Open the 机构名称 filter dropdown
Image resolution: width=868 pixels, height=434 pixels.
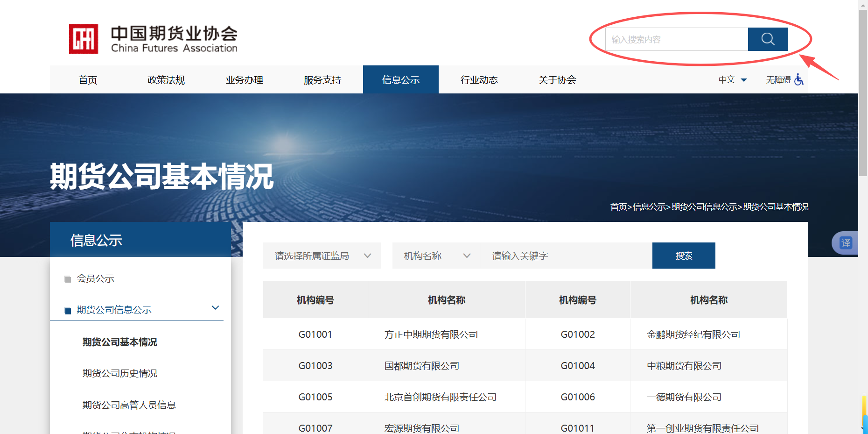[436, 256]
